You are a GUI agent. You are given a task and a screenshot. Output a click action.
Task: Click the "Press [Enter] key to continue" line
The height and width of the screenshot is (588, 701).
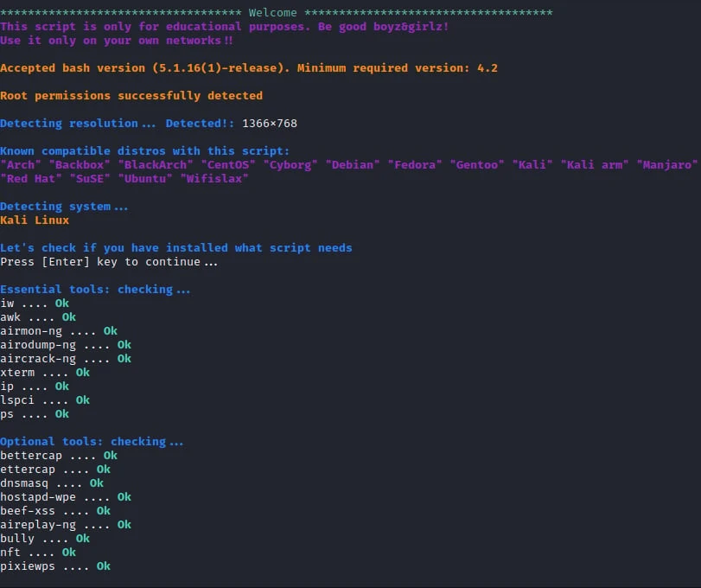click(x=109, y=262)
